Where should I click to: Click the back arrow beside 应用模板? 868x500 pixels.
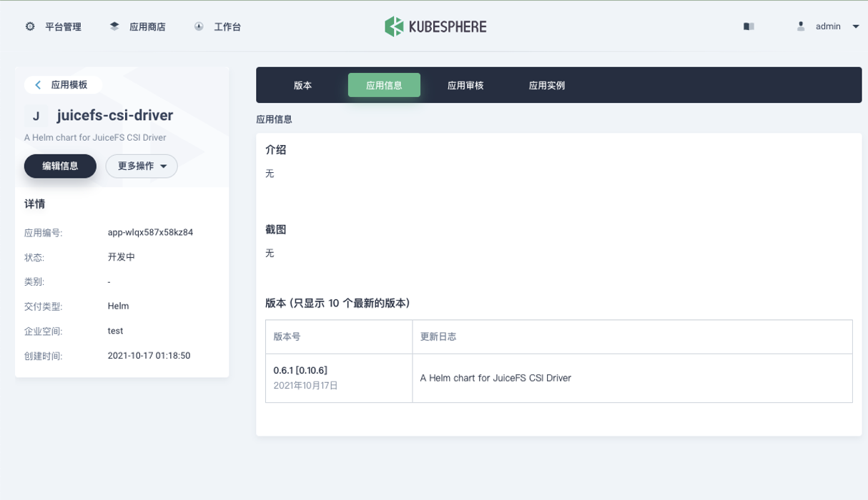pos(38,85)
